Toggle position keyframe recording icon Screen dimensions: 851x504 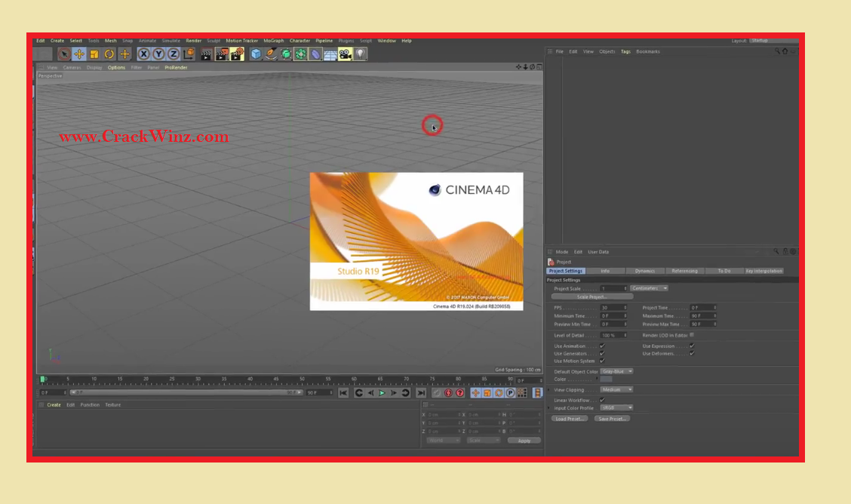[x=475, y=393]
